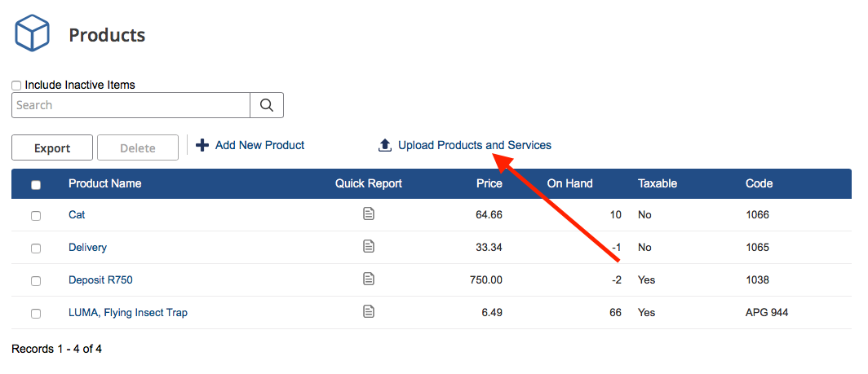Open the Quick Report icon for Delivery
Image resolution: width=868 pixels, height=374 pixels.
369,246
